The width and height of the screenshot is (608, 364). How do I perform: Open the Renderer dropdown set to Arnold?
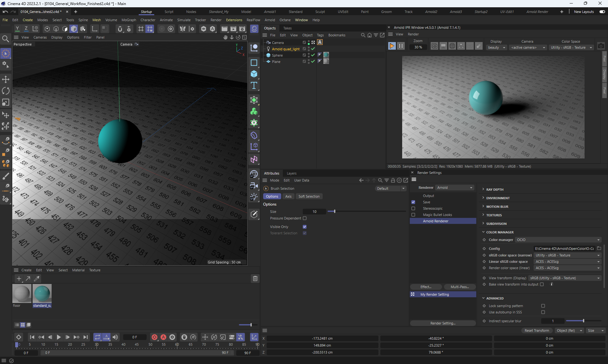[454, 188]
